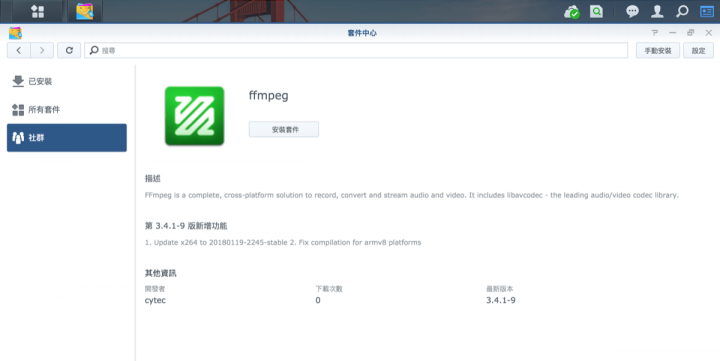
Task: Select the 社群 community section
Action: (67, 137)
